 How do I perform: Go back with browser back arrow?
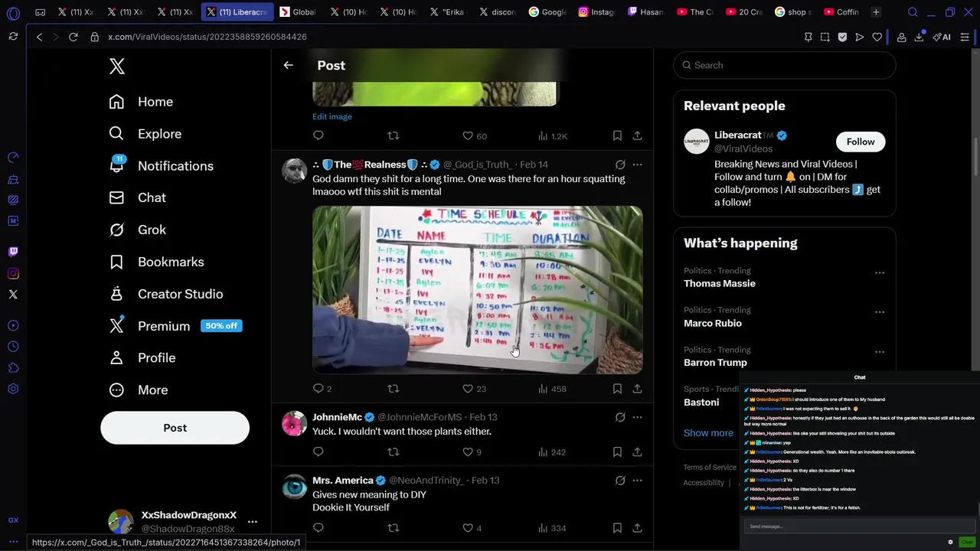[x=39, y=37]
